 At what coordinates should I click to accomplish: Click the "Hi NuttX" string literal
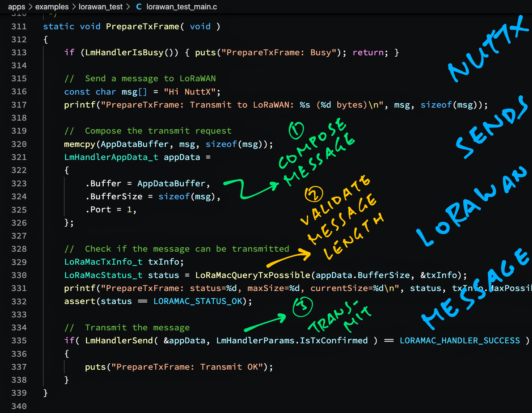(190, 92)
